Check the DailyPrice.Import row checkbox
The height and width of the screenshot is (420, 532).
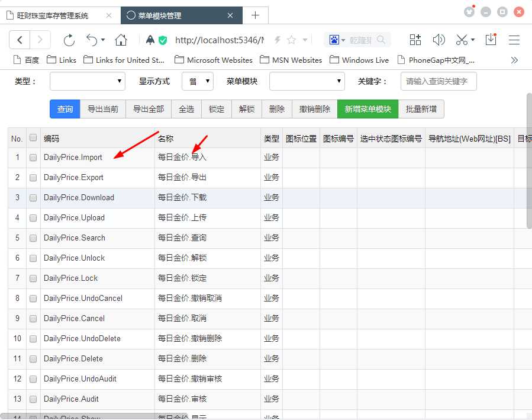pos(33,158)
